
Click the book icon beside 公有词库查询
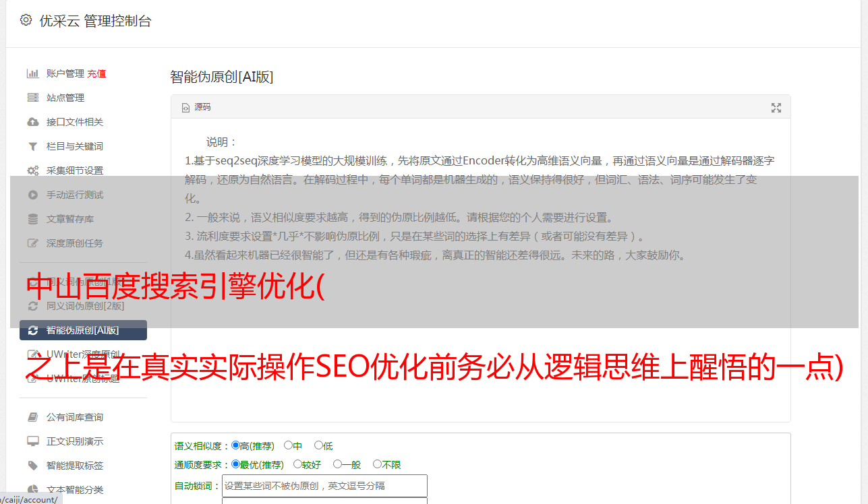[32, 417]
